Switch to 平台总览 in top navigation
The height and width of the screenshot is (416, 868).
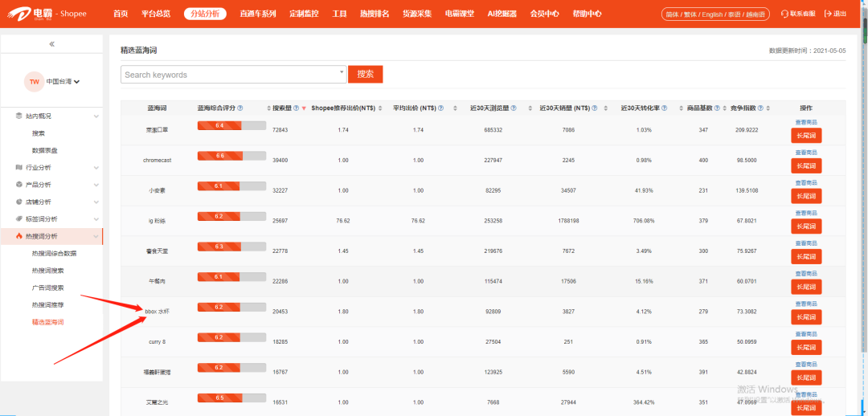tap(156, 14)
